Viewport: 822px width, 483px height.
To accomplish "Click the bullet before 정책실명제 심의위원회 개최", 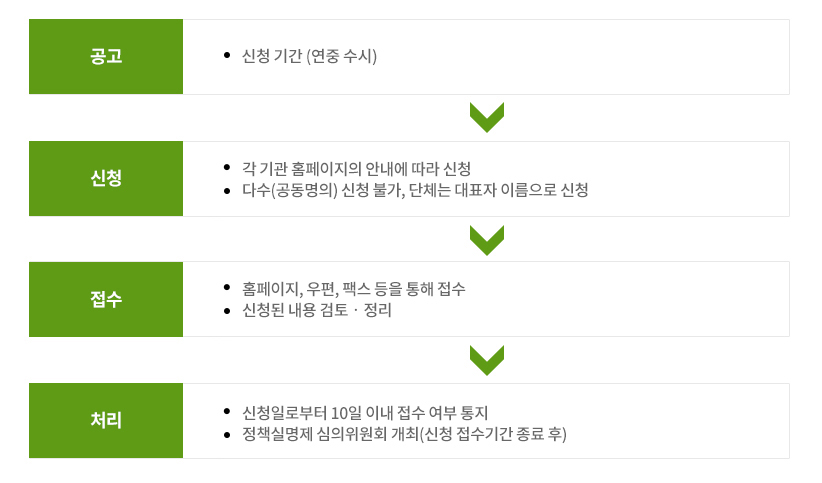I will 228,434.
